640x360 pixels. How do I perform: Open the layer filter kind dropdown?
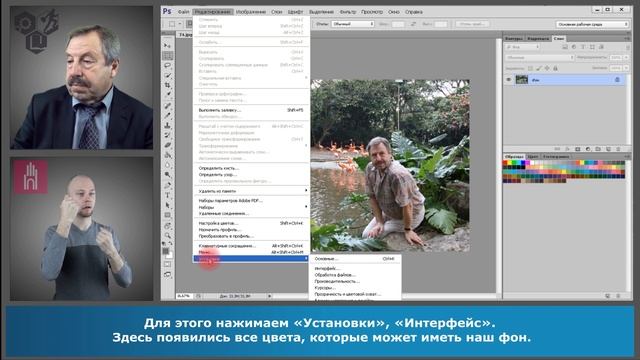523,47
